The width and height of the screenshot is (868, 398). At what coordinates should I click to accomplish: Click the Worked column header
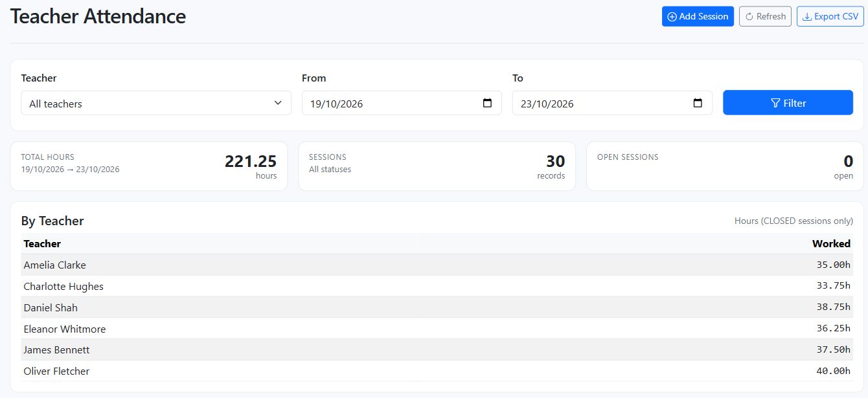tap(831, 243)
